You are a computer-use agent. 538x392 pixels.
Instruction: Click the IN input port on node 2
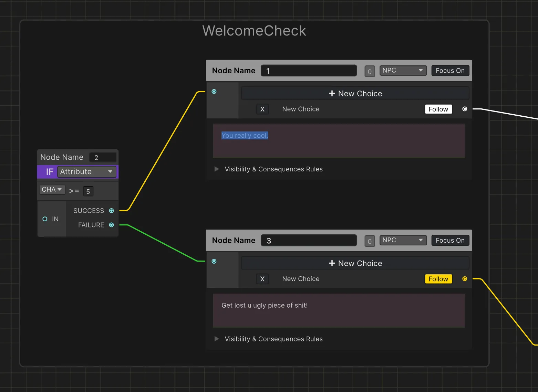point(45,219)
